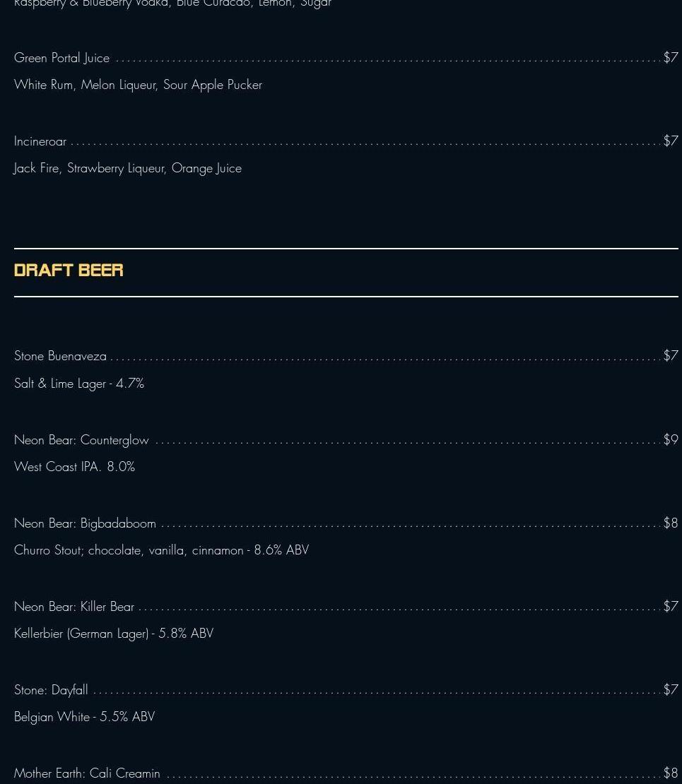Click the $8 price for Bigbadaboom
Screen dimensions: 682x784
click(670, 523)
